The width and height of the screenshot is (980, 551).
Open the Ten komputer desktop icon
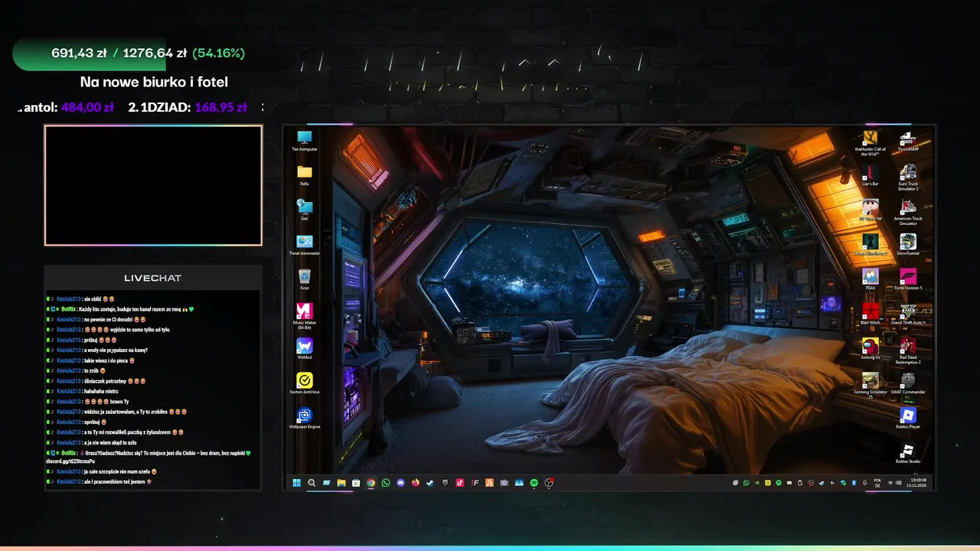[x=305, y=141]
